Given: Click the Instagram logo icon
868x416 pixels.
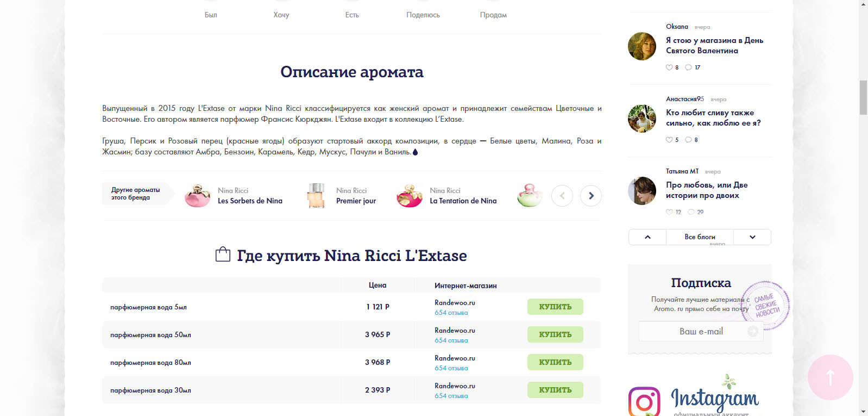Looking at the screenshot, I should [x=644, y=402].
